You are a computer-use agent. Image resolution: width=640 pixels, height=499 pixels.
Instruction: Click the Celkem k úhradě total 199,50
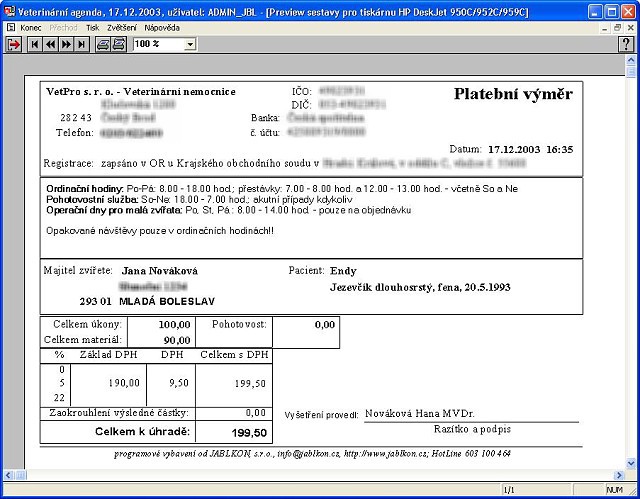pos(249,433)
